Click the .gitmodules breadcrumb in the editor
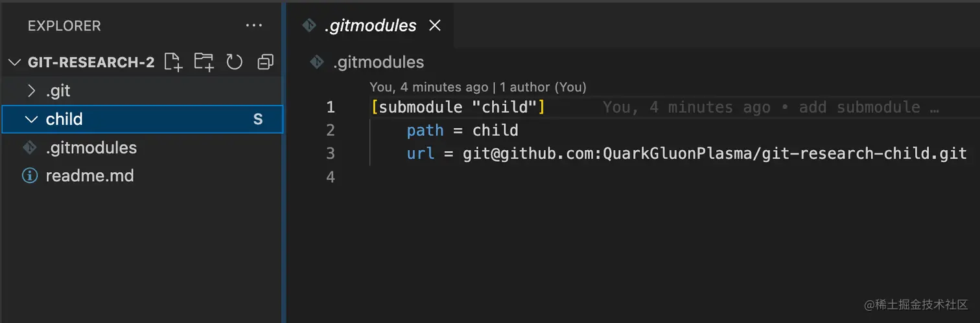Screen dimensions: 980x323 pyautogui.click(x=379, y=62)
